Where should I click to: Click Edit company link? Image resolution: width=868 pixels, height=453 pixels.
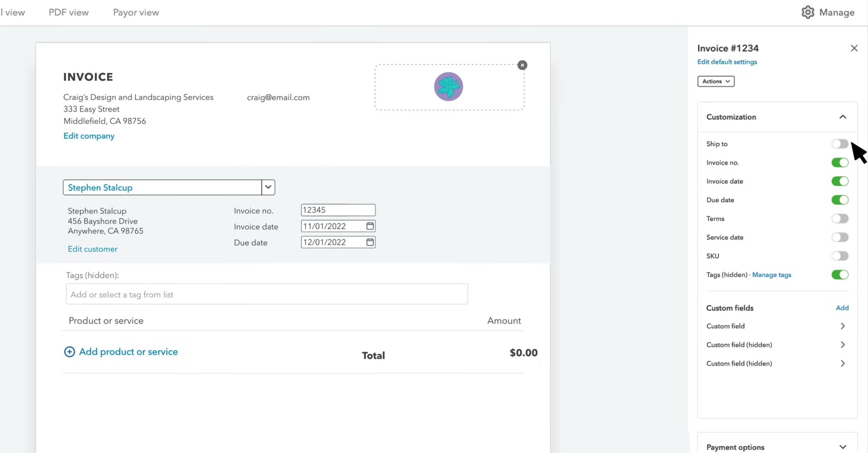(89, 136)
